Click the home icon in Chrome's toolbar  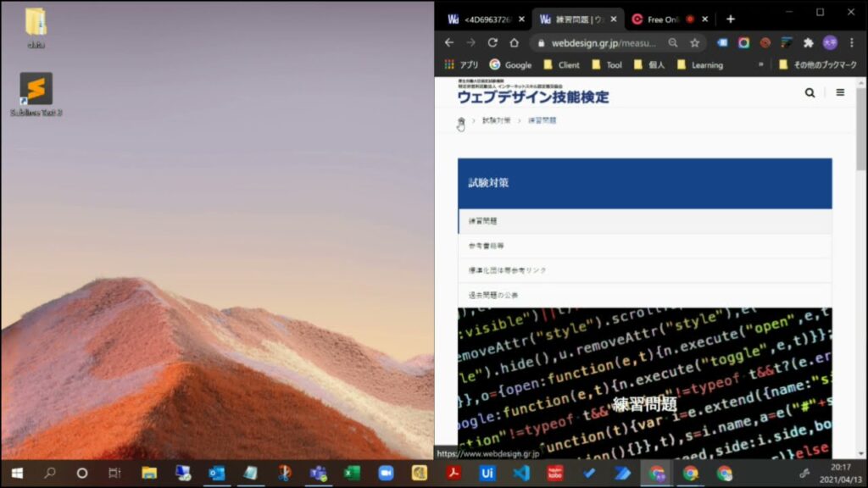point(515,42)
